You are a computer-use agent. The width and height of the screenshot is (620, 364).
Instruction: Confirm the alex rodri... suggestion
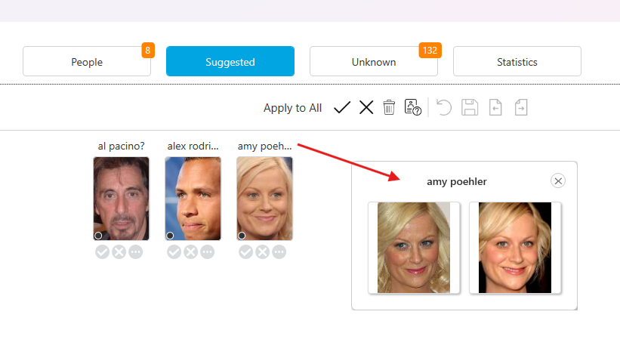pos(174,251)
